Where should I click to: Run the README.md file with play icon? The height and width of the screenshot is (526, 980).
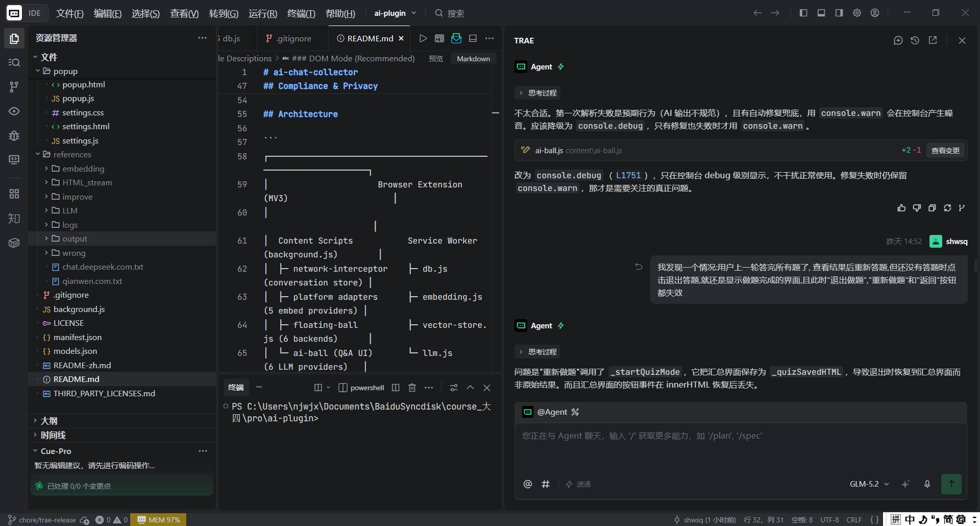tap(423, 38)
